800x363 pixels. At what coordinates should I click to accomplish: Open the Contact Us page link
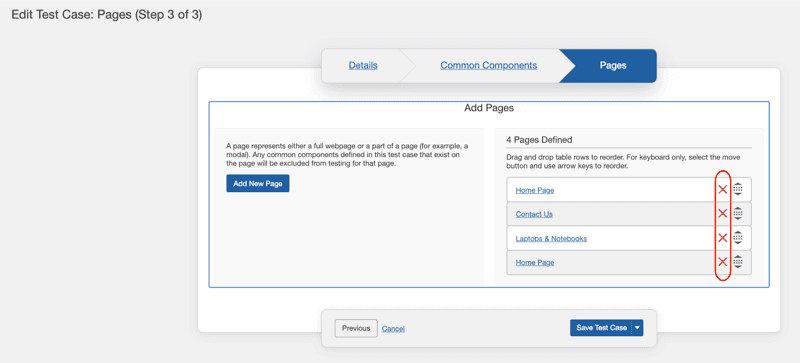click(x=534, y=214)
